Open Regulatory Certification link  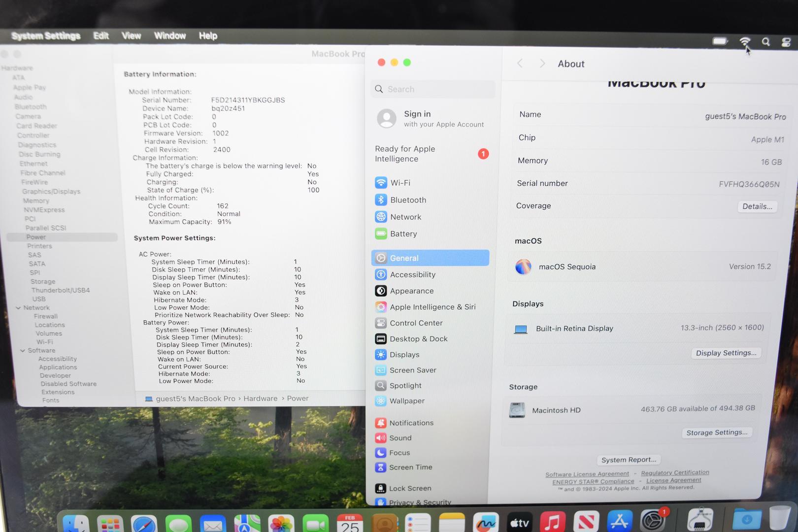tap(675, 473)
